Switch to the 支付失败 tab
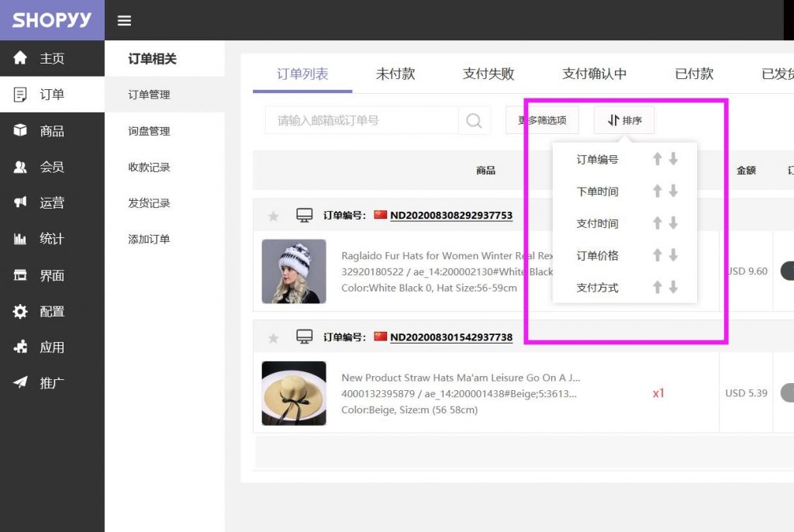Viewport: 794px width, 532px height. point(488,74)
